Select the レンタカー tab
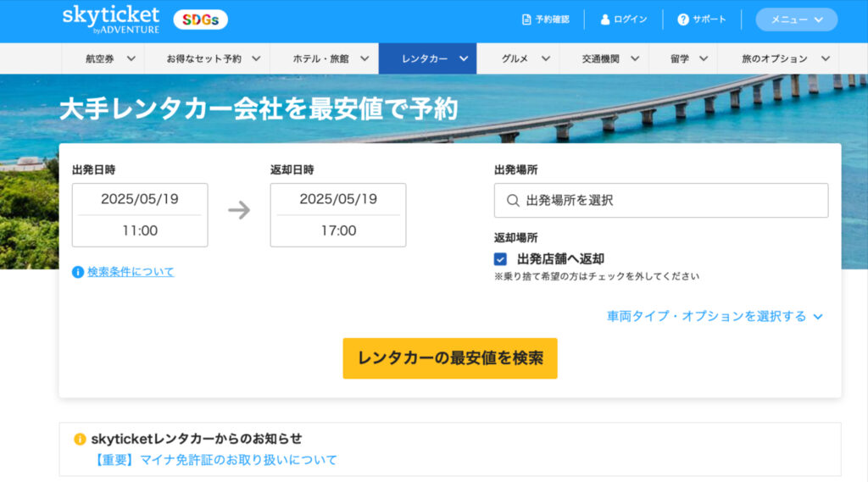Image resolution: width=868 pixels, height=482 pixels. click(427, 58)
